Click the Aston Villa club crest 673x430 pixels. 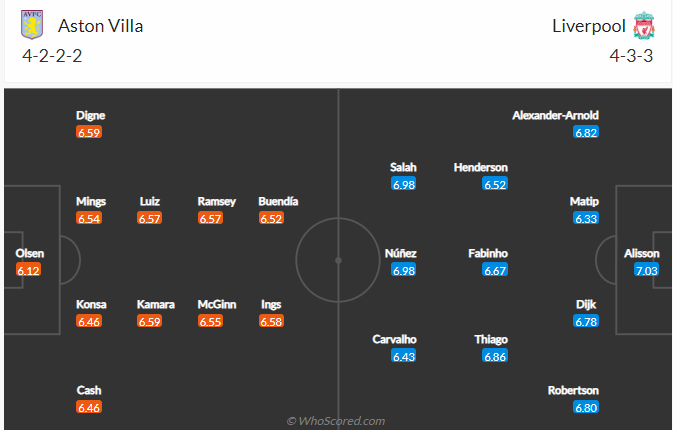tap(33, 25)
